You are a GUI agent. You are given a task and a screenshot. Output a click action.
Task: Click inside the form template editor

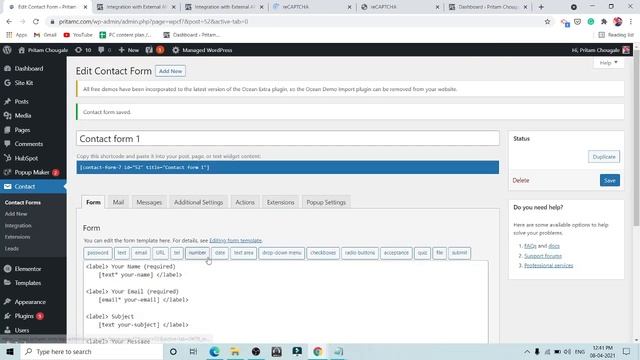point(286,302)
